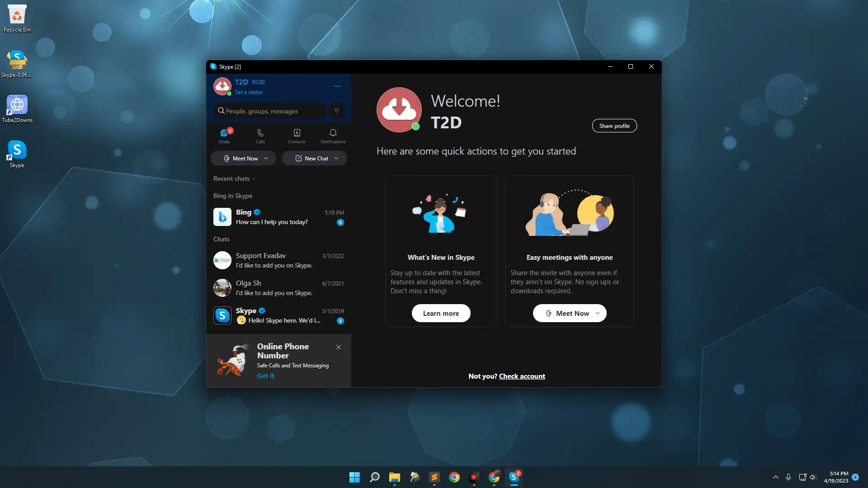Open the notification center badge showing 4
The image size is (868, 488).
coord(855,477)
